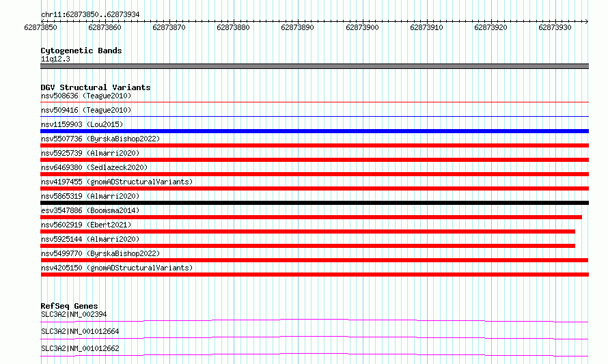Image resolution: width=608 pixels, height=364 pixels.
Task: Click the chr11:62873850..62873934 region label
Action: pyautogui.click(x=90, y=14)
